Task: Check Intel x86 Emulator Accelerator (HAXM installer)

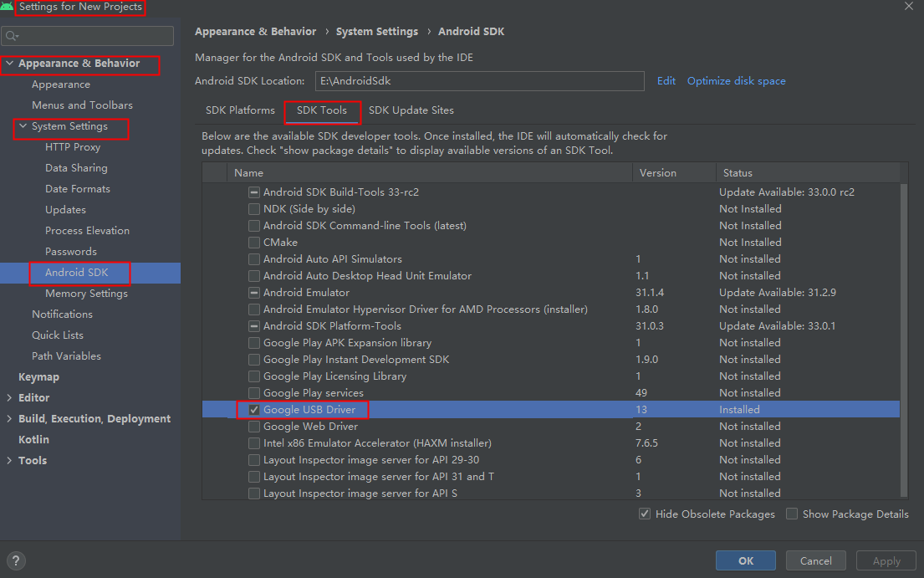Action: coord(254,443)
